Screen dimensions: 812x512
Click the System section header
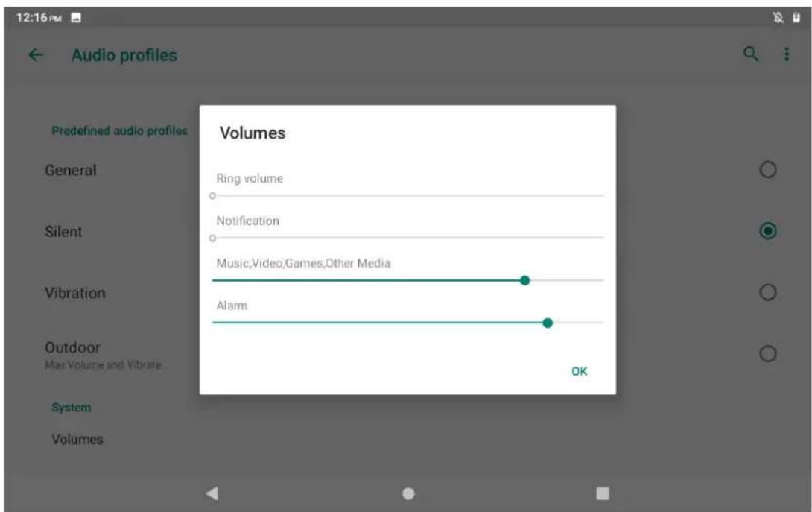71,408
